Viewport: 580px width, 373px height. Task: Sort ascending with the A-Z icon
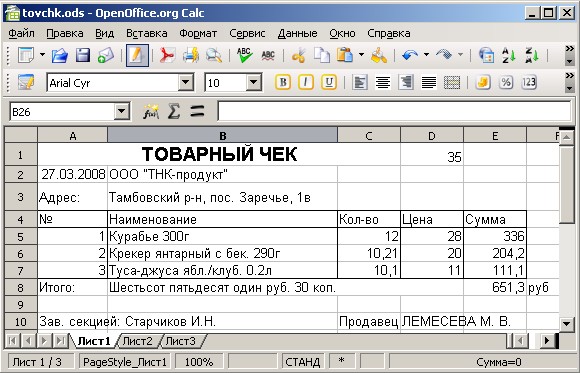pyautogui.click(x=509, y=56)
